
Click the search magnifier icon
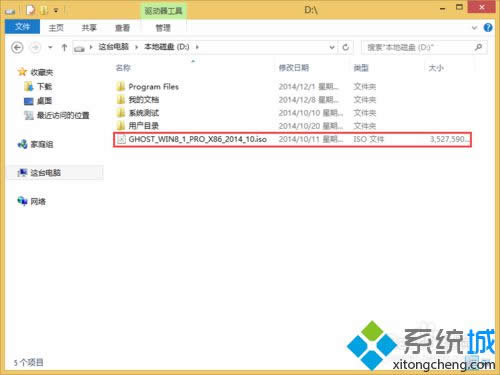(479, 47)
